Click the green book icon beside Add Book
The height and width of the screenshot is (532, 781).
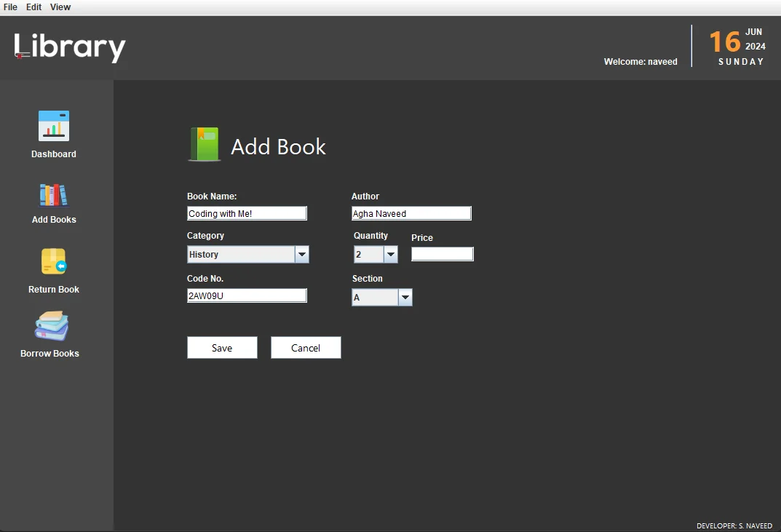(205, 144)
